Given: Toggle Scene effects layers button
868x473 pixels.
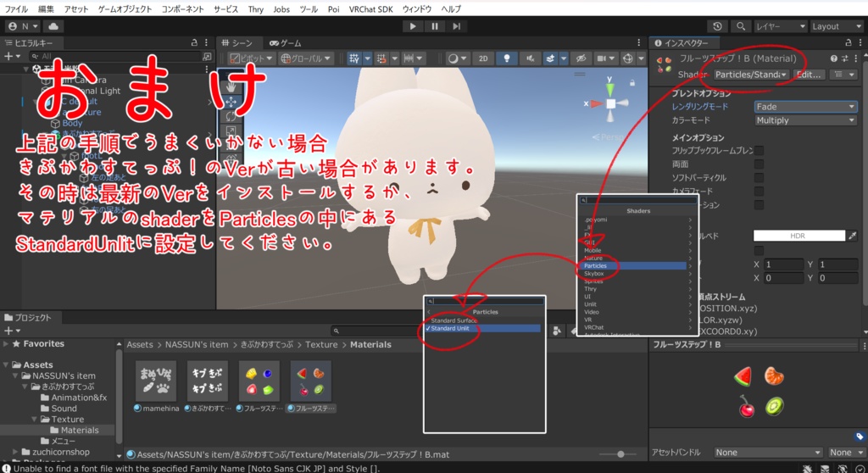Looking at the screenshot, I should coord(550,58).
